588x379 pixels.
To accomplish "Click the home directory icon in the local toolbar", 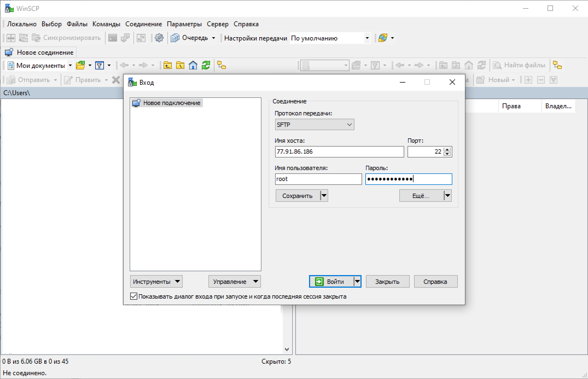I will [193, 65].
